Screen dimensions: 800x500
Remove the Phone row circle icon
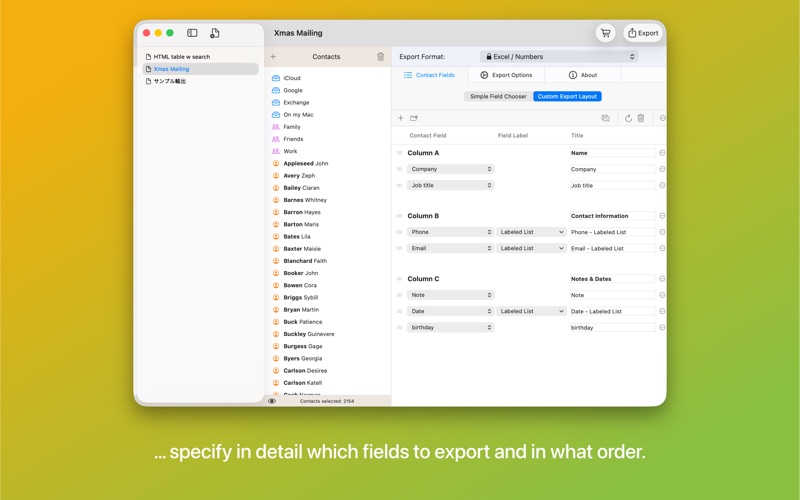[x=662, y=232]
